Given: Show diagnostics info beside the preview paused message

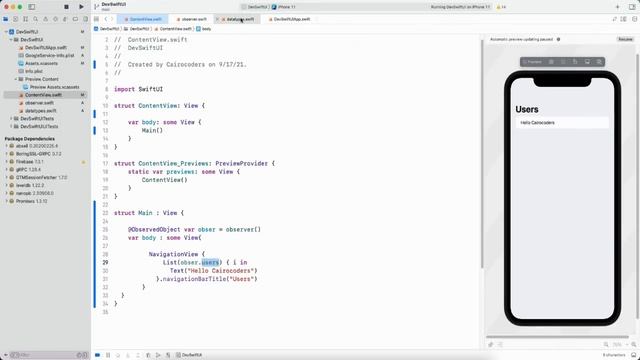Looking at the screenshot, I should pos(558,39).
